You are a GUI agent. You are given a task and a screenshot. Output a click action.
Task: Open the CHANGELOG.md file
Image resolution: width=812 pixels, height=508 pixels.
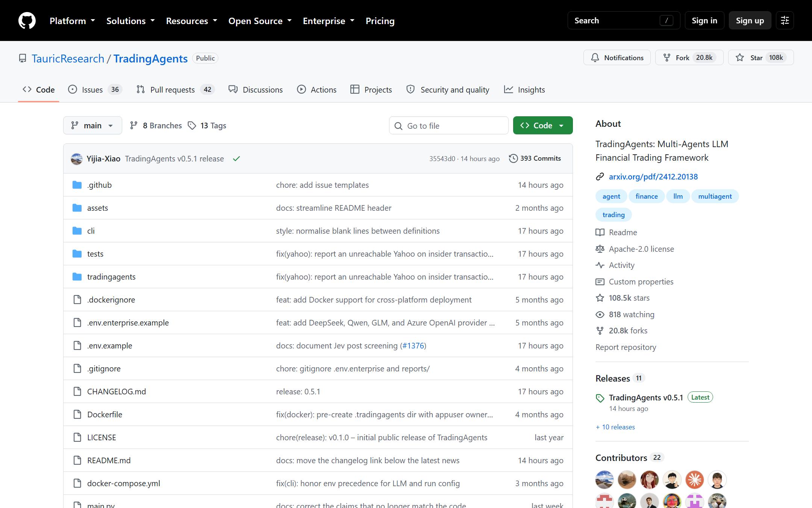[117, 391]
